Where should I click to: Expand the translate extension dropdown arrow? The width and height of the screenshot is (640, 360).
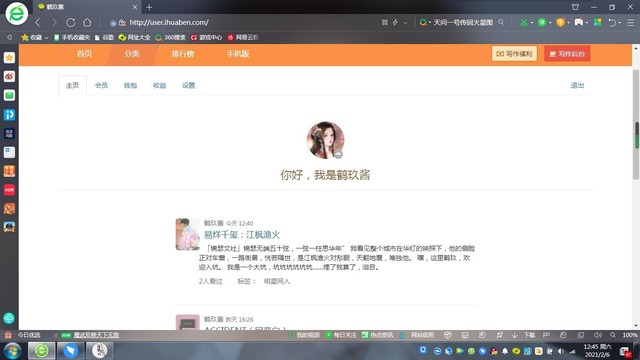coord(550,23)
